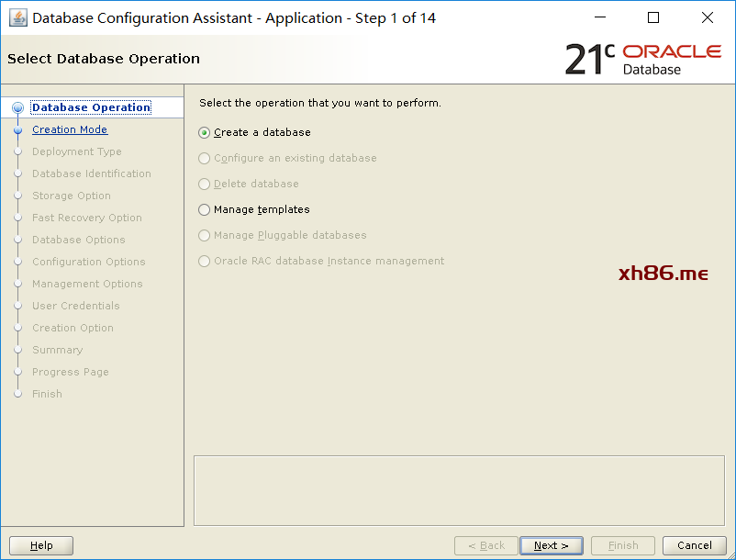This screenshot has height=560, width=736.
Task: Open the Creation Mode step link
Action: coord(70,129)
